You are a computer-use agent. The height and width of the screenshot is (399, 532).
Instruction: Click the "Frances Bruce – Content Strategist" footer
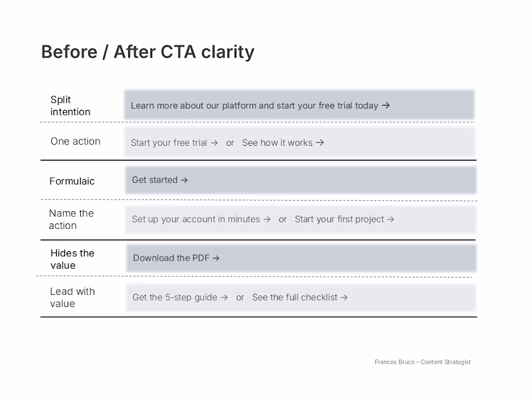click(422, 362)
